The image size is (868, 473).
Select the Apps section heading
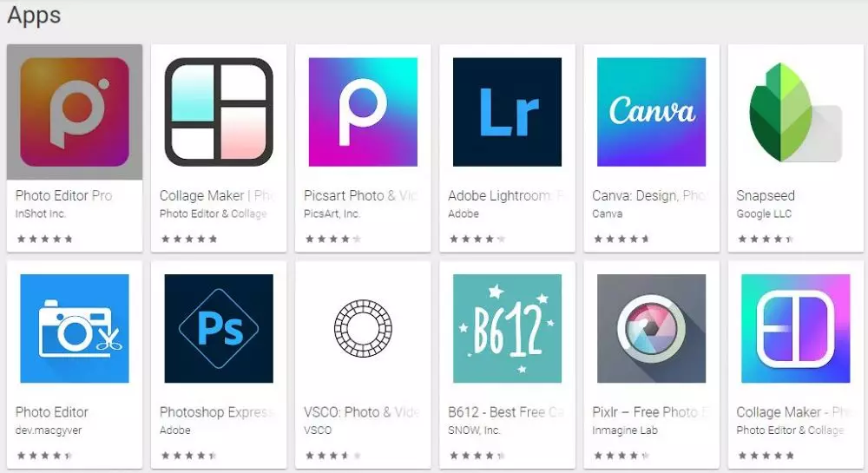[x=34, y=16]
